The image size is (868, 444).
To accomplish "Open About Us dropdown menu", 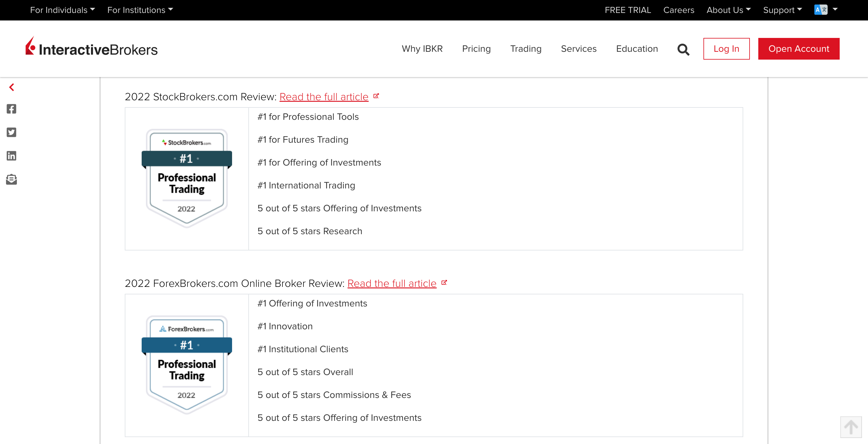I will 728,10.
